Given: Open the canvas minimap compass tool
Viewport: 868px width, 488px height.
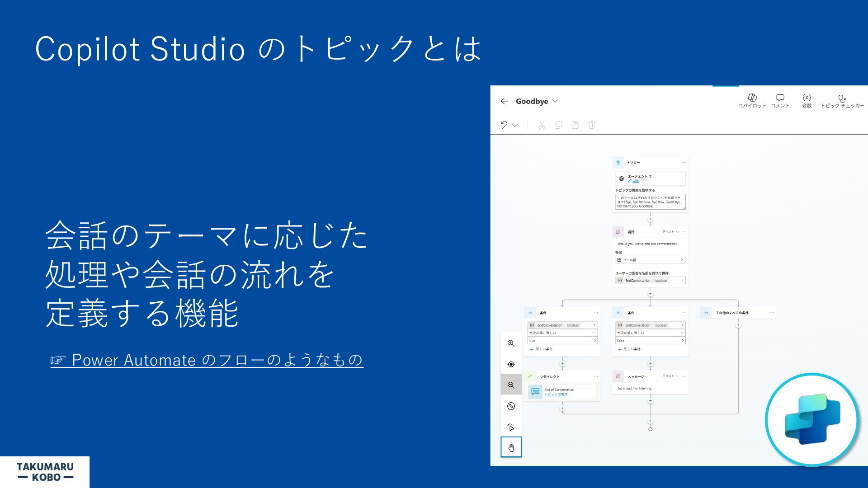Looking at the screenshot, I should [x=511, y=406].
